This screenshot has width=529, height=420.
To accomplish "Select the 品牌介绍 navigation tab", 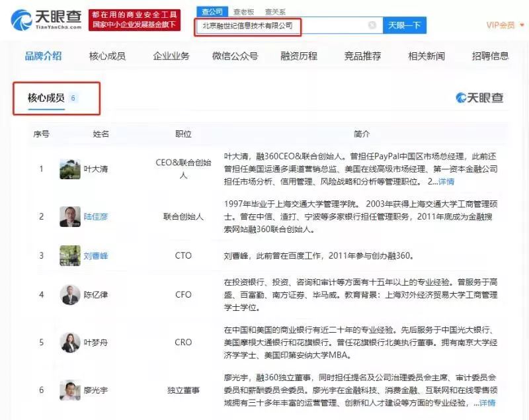I will pyautogui.click(x=43, y=56).
